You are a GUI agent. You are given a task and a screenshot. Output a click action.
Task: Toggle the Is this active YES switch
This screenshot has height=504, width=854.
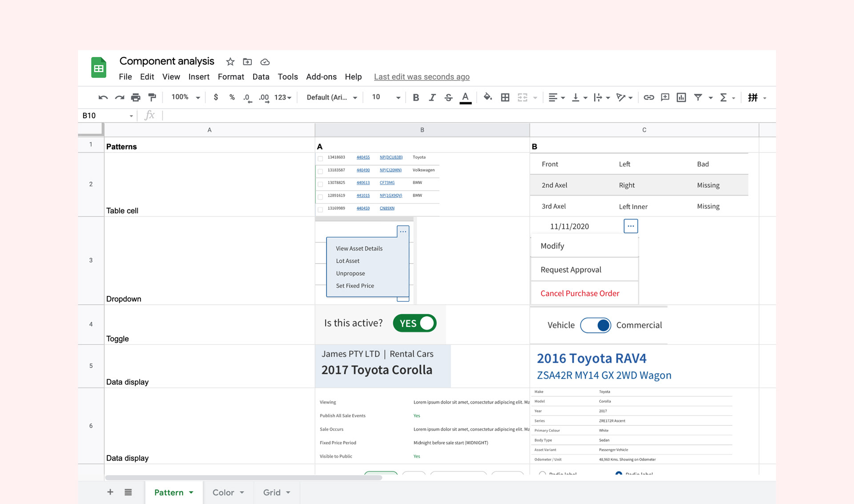coord(415,323)
